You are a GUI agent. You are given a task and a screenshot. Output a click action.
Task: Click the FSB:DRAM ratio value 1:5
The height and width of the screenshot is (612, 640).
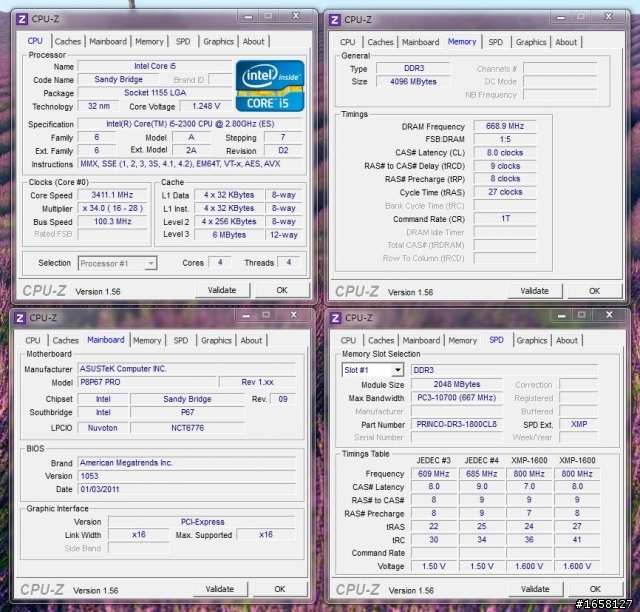point(505,139)
